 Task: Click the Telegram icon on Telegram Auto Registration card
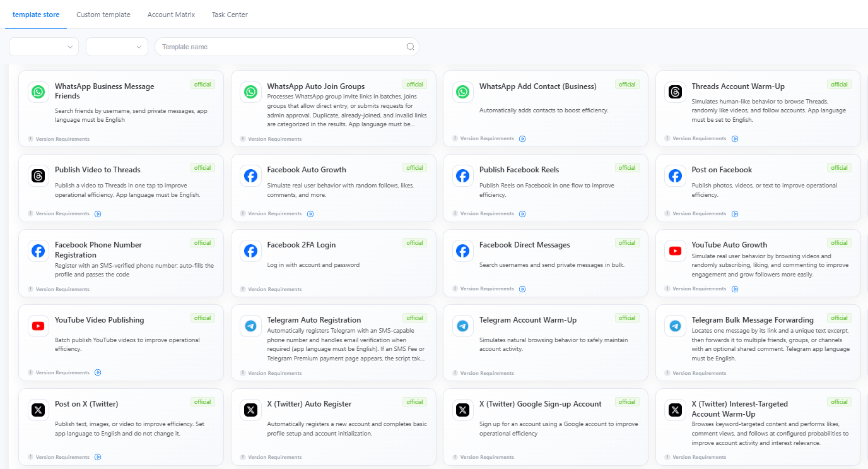coord(251,326)
